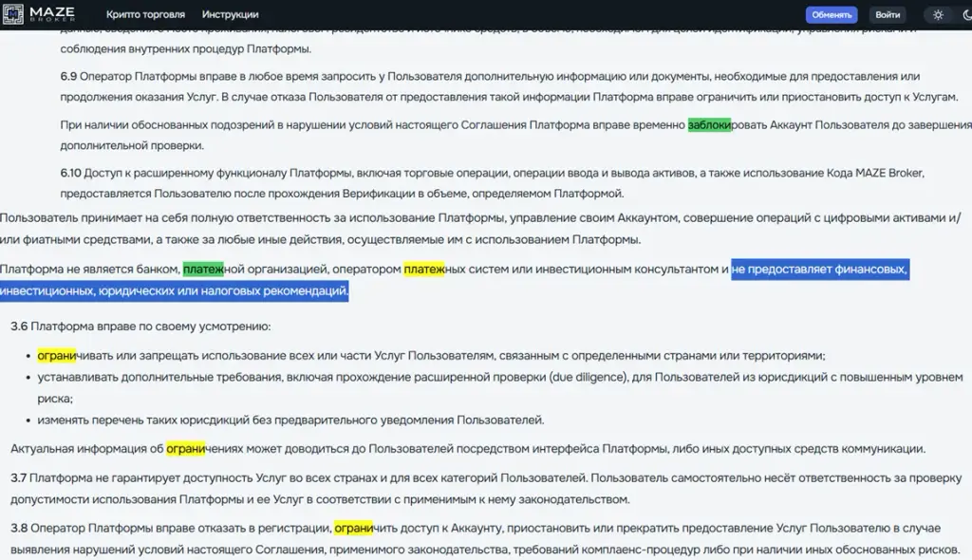Click the Войти button
Viewport: 972px width, 560px height.
888,15
